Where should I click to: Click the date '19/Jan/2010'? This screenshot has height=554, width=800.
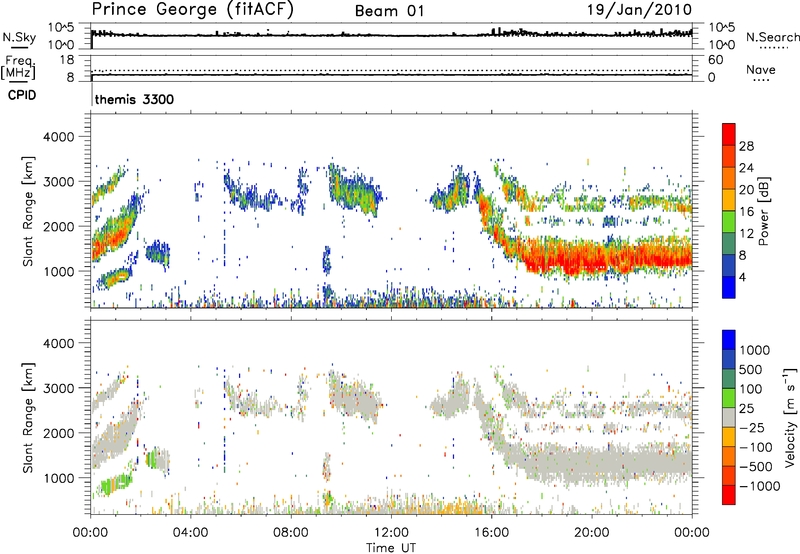click(639, 10)
